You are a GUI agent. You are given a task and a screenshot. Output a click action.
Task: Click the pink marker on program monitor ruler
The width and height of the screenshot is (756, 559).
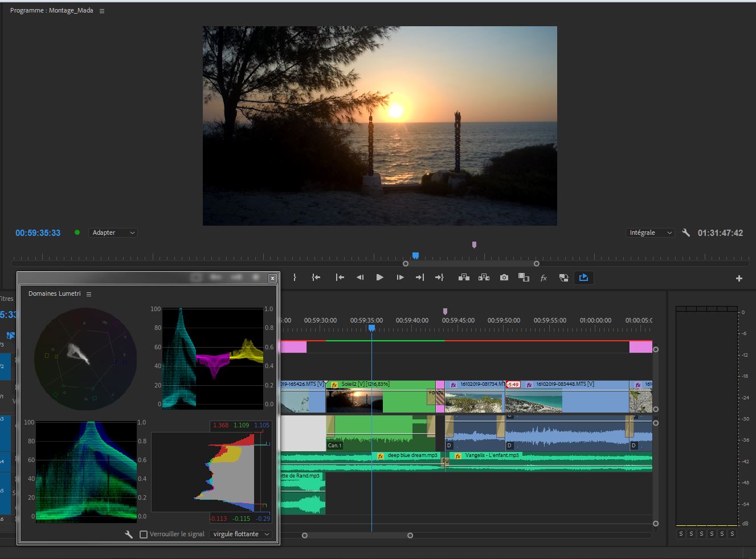point(474,245)
